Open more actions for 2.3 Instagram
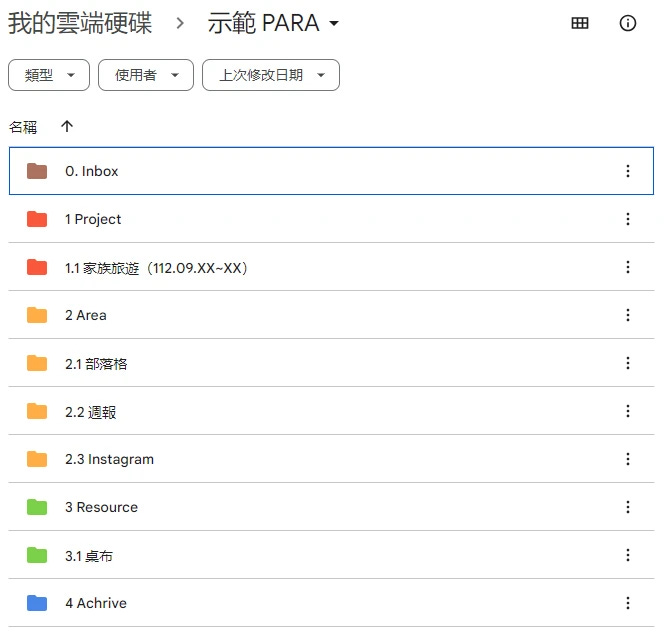Viewport: 668px width, 635px height. click(628, 459)
